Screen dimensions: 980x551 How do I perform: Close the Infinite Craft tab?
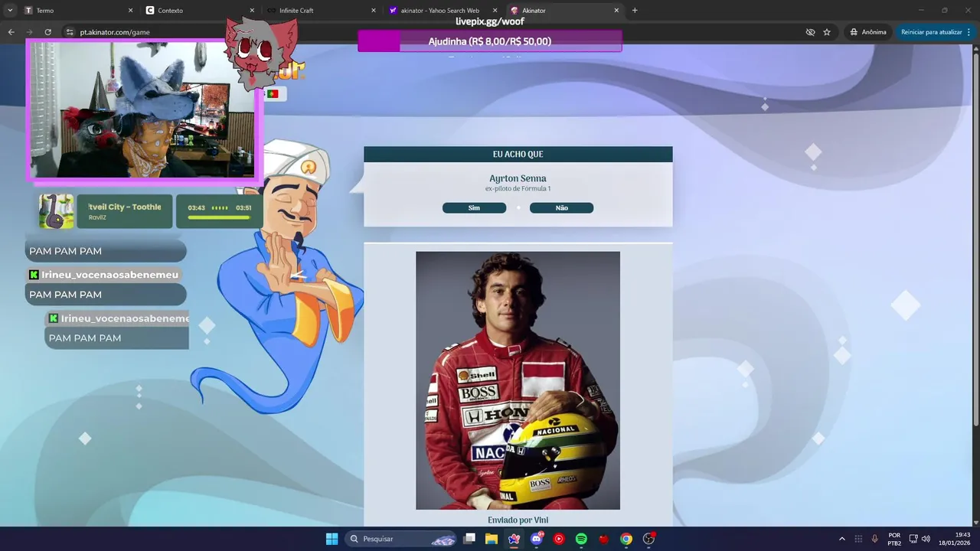pyautogui.click(x=374, y=11)
